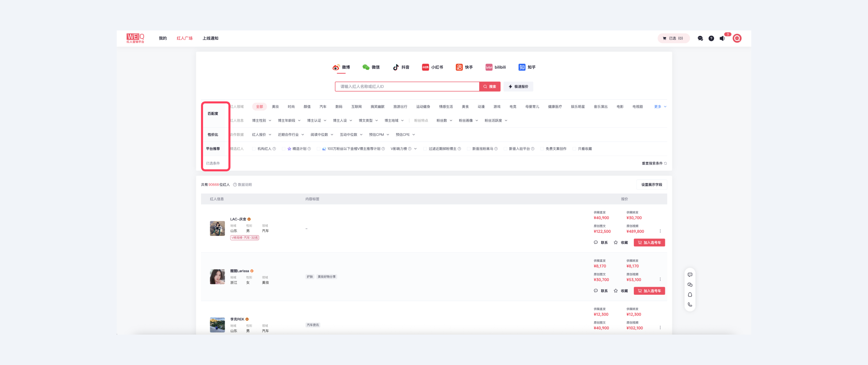Open the 上线通知 menu item
Viewport: 868px width, 365px height.
(x=210, y=39)
